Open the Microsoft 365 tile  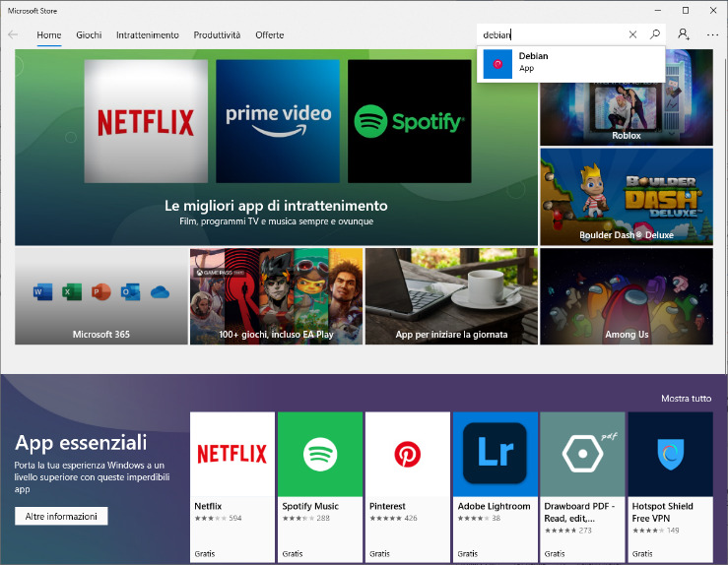click(101, 296)
